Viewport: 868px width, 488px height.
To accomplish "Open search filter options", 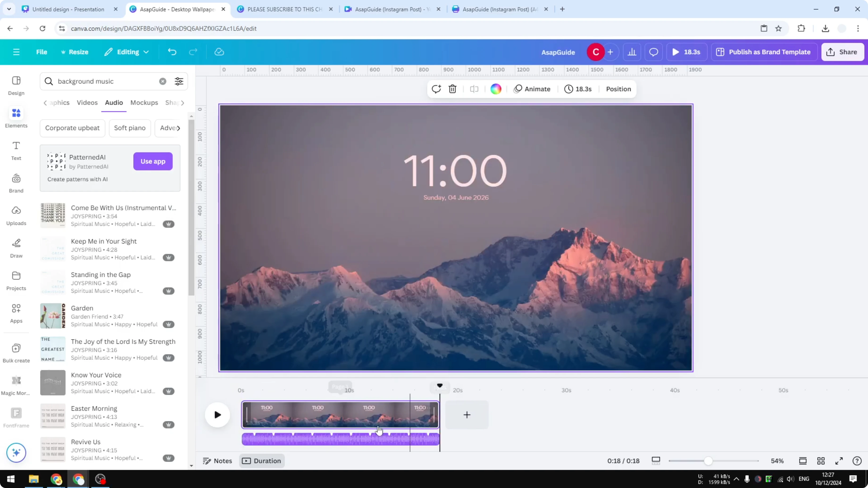I will point(179,81).
